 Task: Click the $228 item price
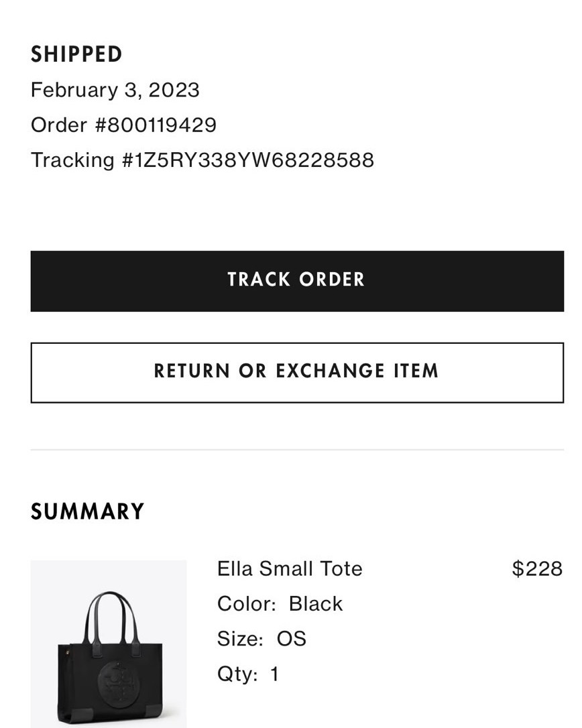537,568
